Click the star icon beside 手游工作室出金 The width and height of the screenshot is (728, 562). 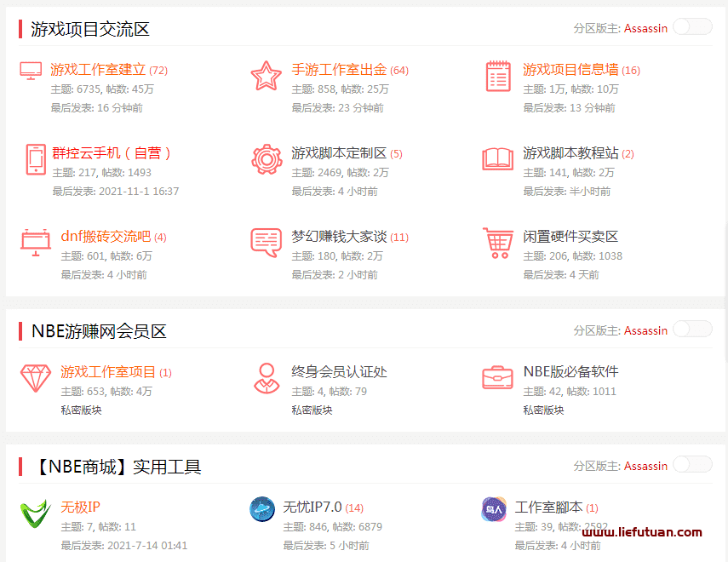(266, 76)
